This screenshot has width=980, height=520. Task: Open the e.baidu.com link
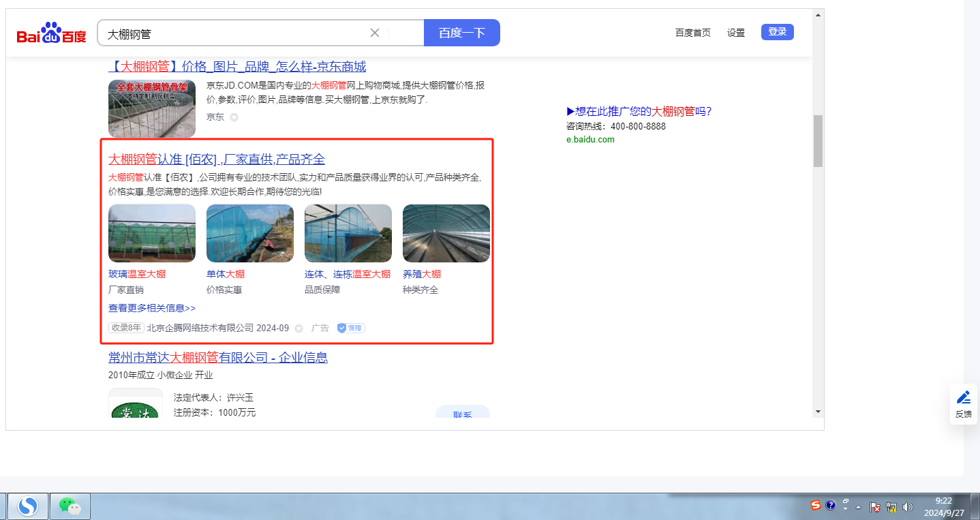590,140
